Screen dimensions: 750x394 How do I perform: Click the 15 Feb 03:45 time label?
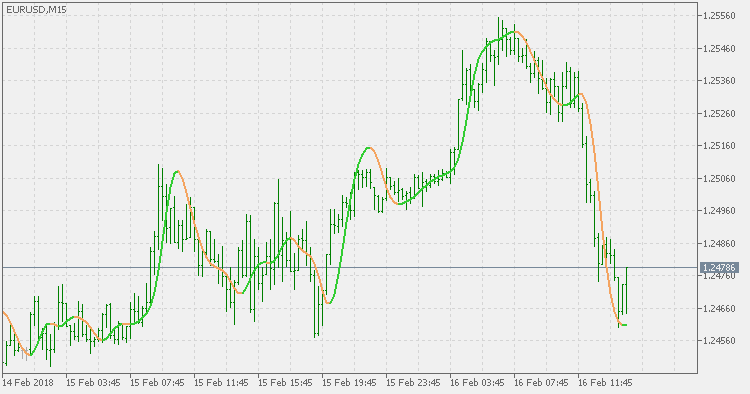pyautogui.click(x=93, y=383)
